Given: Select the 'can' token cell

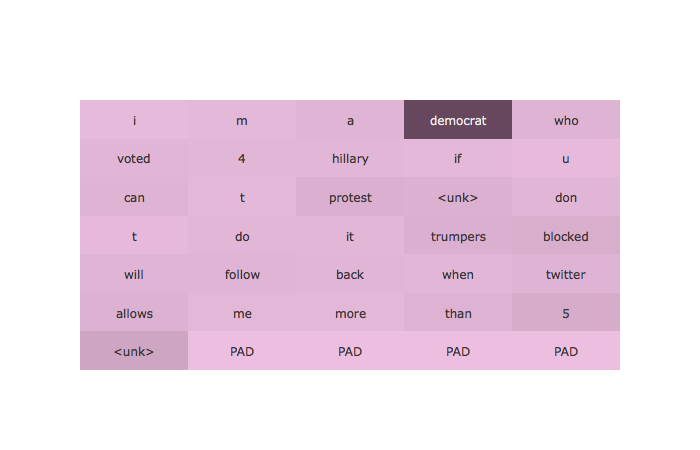Looking at the screenshot, I should point(134,197).
